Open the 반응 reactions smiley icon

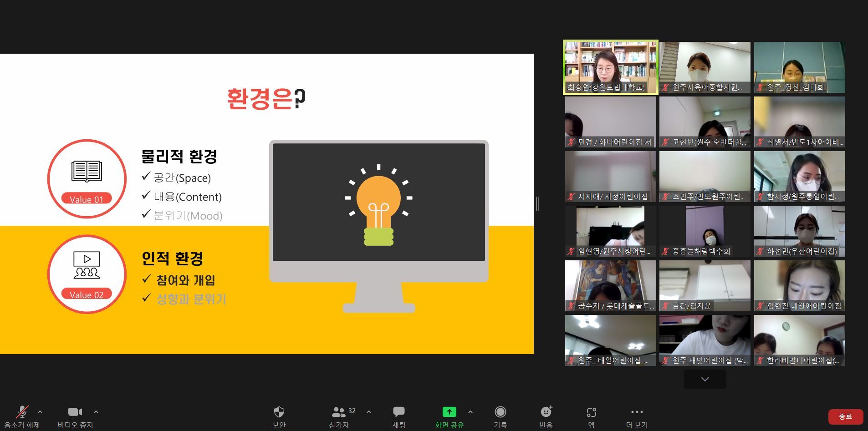click(x=546, y=411)
